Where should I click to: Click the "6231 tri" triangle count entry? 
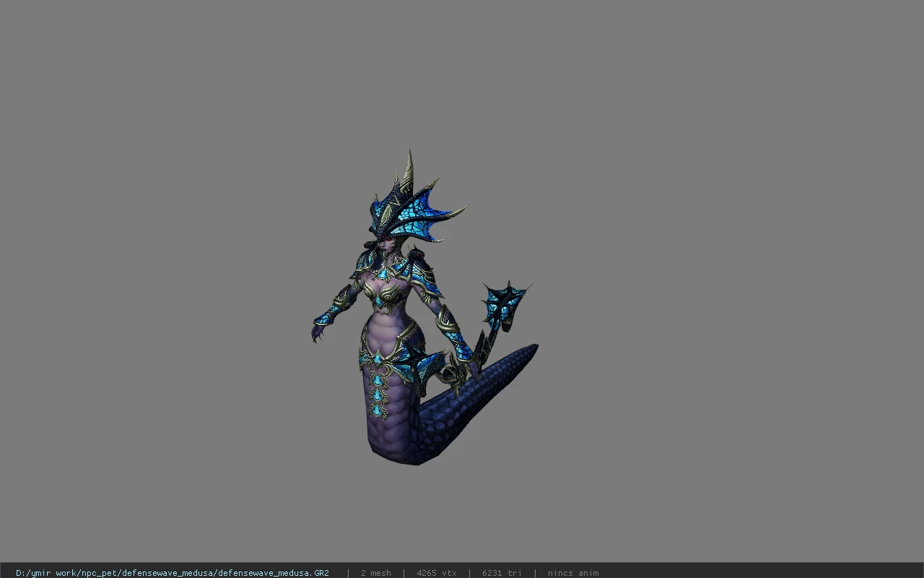pyautogui.click(x=502, y=573)
